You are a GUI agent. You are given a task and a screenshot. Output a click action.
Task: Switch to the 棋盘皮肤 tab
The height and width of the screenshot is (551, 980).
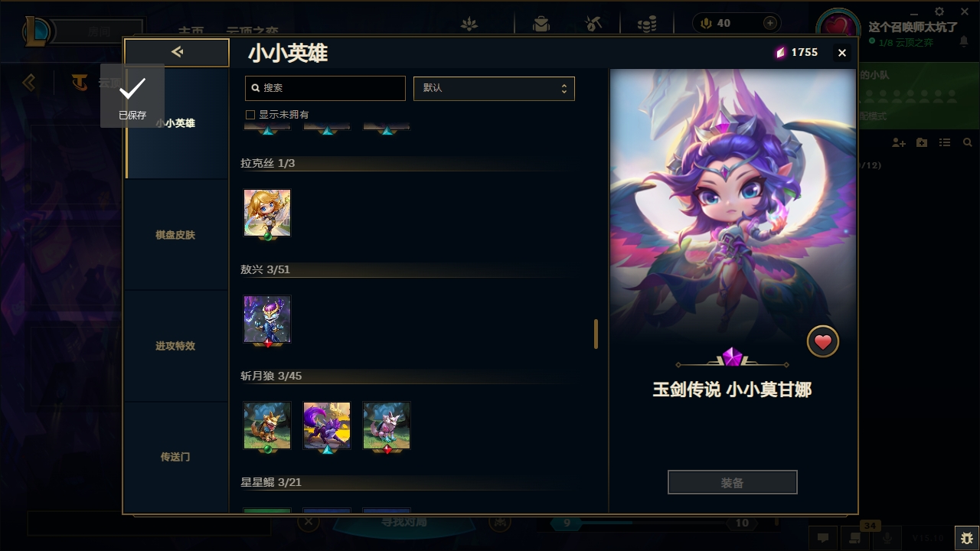point(175,235)
